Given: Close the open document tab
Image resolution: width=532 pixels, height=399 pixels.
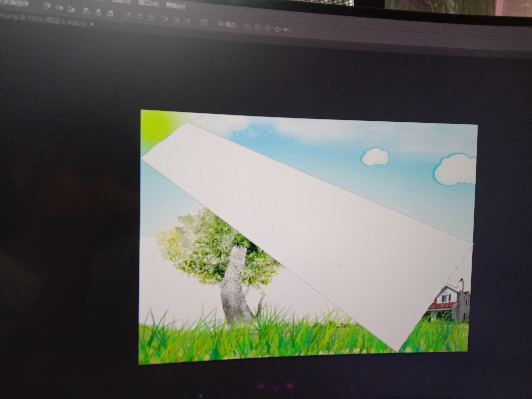Looking at the screenshot, I should 91,24.
